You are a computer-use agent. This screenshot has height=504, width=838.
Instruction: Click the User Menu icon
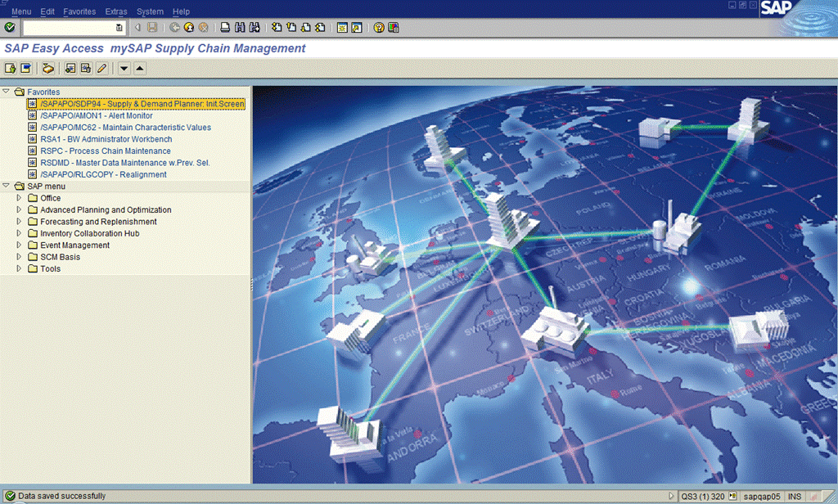pos(10,69)
